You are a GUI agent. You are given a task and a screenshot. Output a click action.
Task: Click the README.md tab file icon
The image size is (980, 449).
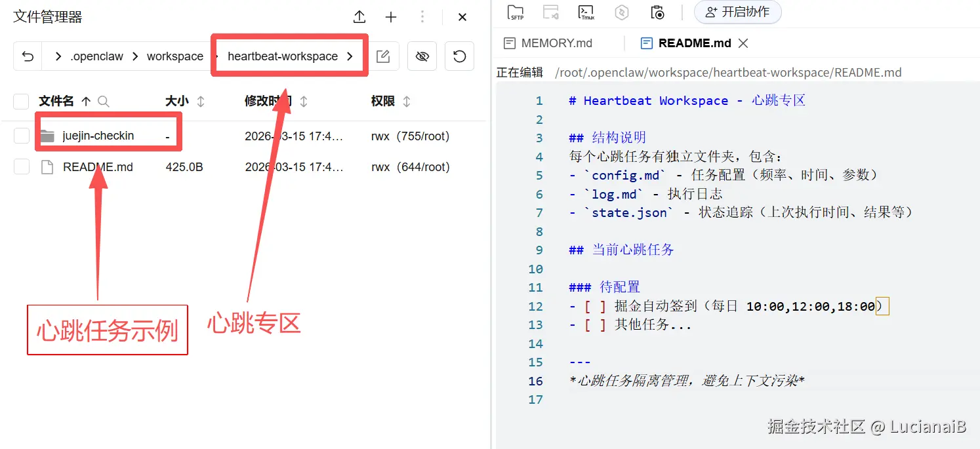[647, 43]
